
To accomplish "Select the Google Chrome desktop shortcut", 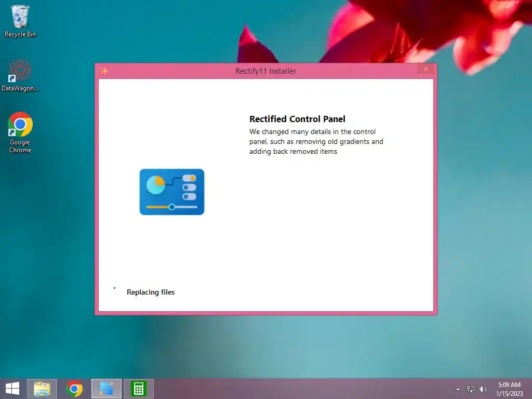I will pyautogui.click(x=20, y=132).
